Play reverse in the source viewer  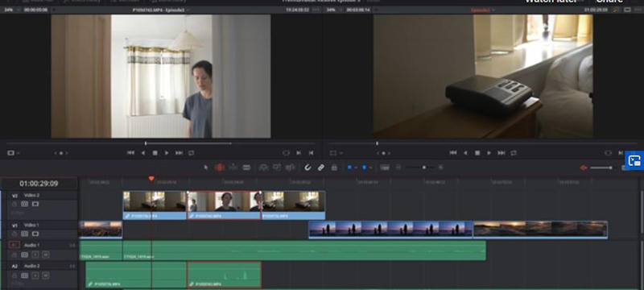click(143, 153)
